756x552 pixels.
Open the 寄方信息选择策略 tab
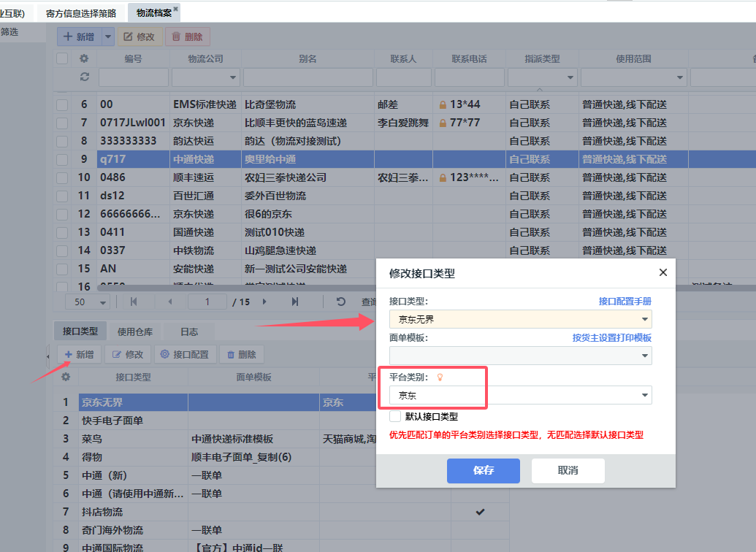coord(80,12)
